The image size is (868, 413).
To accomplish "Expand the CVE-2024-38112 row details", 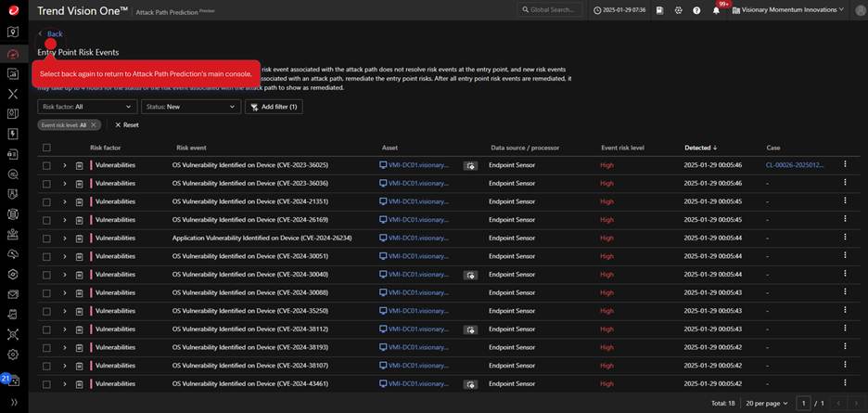I will (64, 329).
